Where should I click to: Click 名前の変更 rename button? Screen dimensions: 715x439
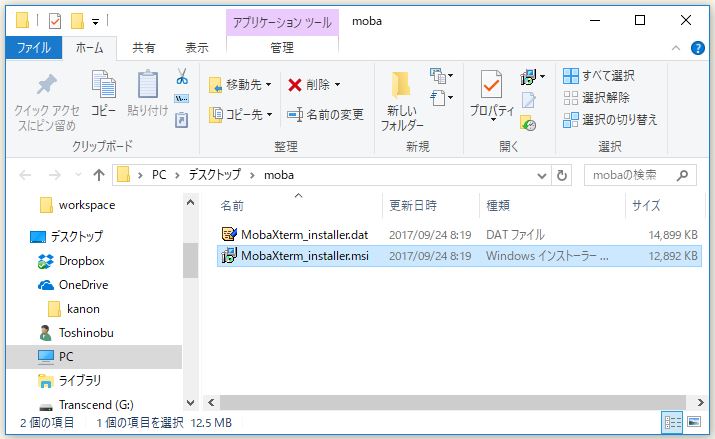click(325, 114)
